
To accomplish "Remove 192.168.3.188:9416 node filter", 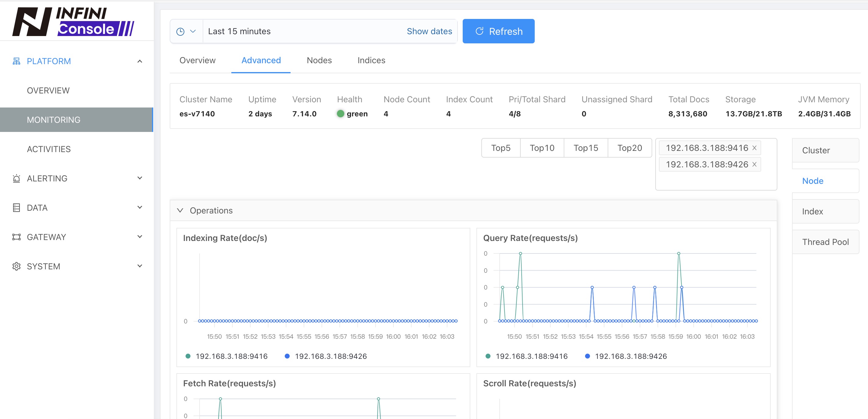I will 754,148.
